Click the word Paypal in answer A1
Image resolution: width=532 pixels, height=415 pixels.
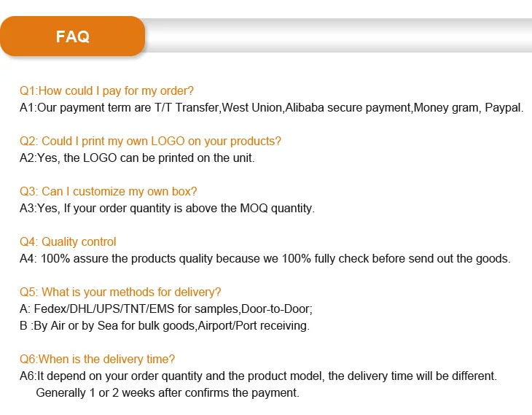[x=504, y=108]
